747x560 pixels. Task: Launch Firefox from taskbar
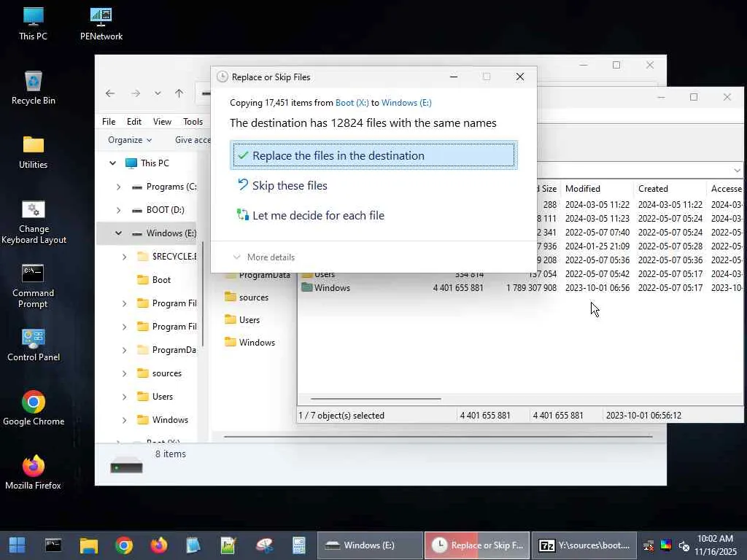point(159,545)
